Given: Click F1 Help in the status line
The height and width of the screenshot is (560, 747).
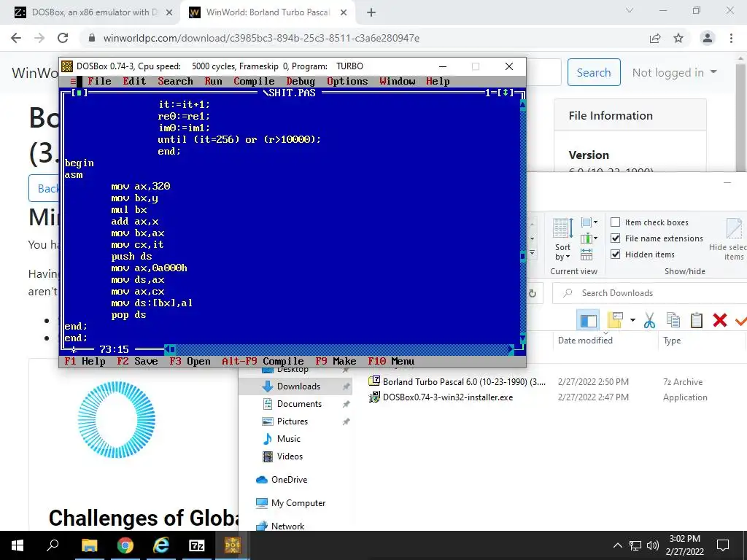Looking at the screenshot, I should [x=85, y=362].
